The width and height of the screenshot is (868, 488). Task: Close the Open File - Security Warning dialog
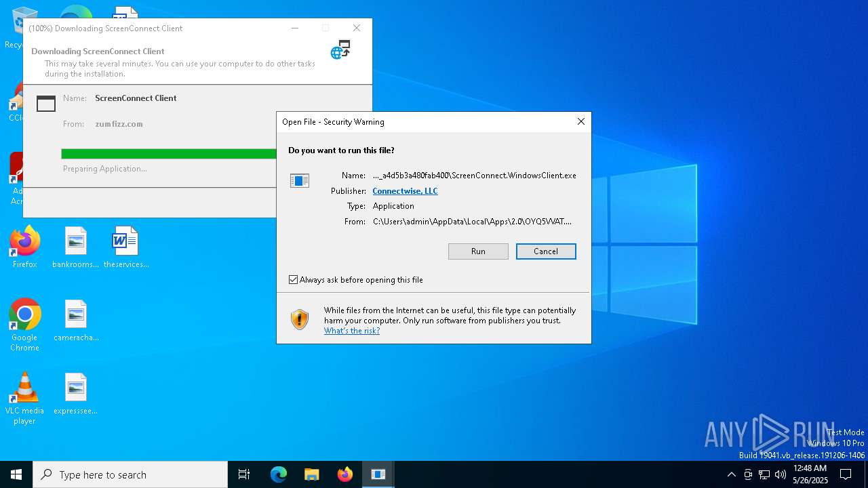[580, 121]
